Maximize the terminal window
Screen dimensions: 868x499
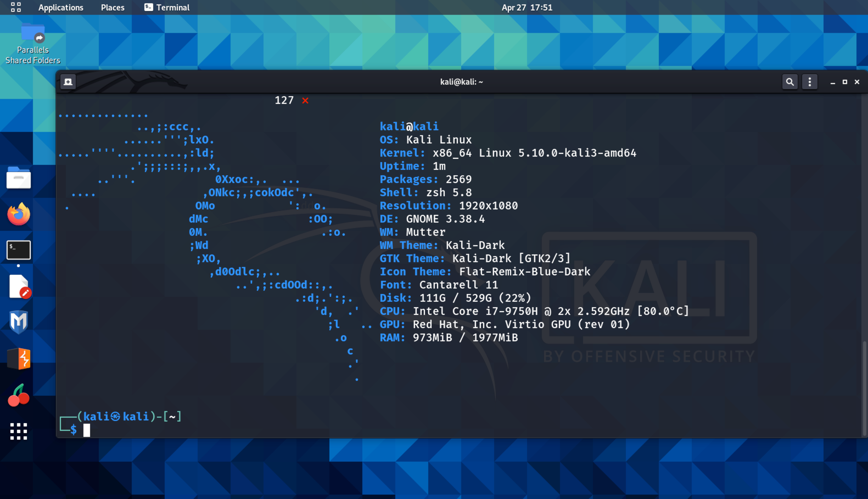pyautogui.click(x=845, y=82)
